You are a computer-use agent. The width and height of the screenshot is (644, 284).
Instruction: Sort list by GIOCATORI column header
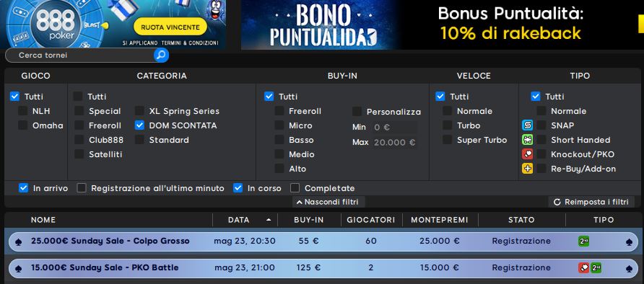pyautogui.click(x=371, y=220)
